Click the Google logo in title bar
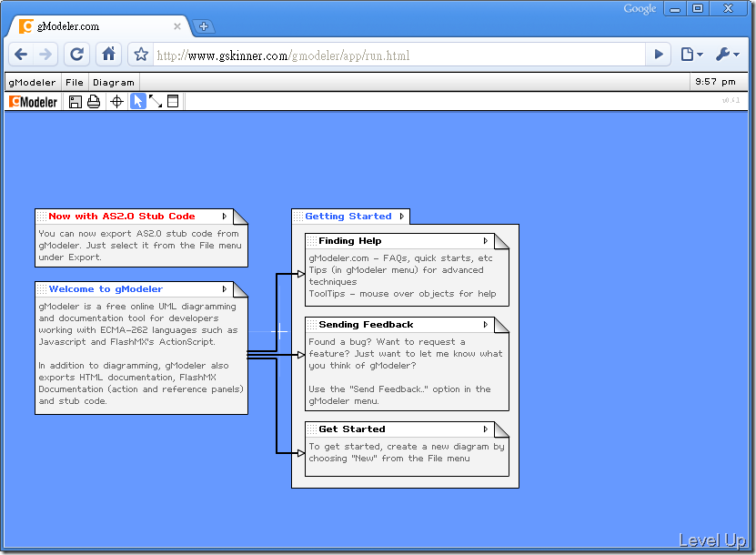The image size is (756, 555). click(x=640, y=9)
